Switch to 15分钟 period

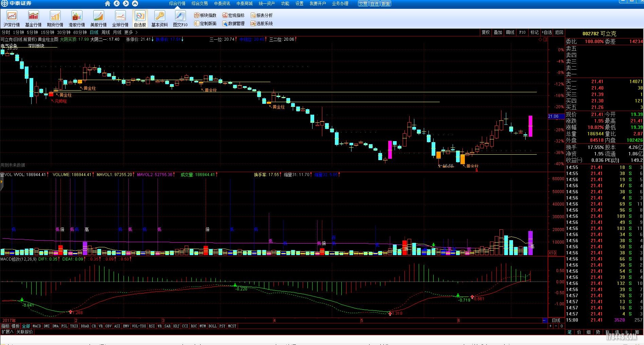[x=48, y=32]
